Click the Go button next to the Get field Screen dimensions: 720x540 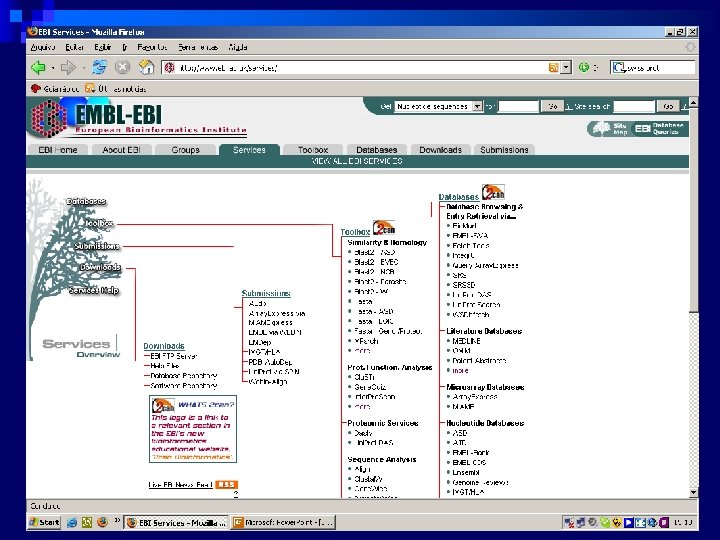[x=553, y=107]
